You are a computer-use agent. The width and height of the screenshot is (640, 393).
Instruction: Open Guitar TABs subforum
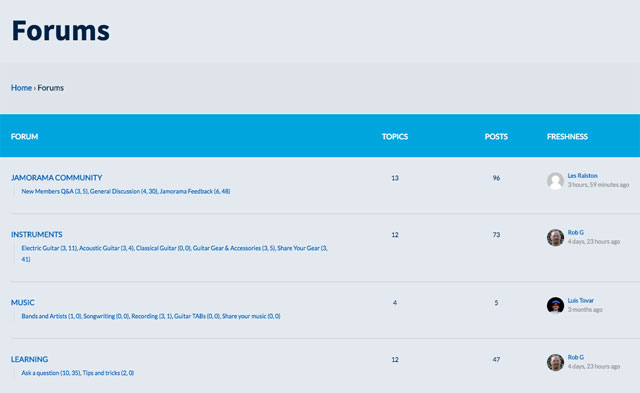(197, 316)
